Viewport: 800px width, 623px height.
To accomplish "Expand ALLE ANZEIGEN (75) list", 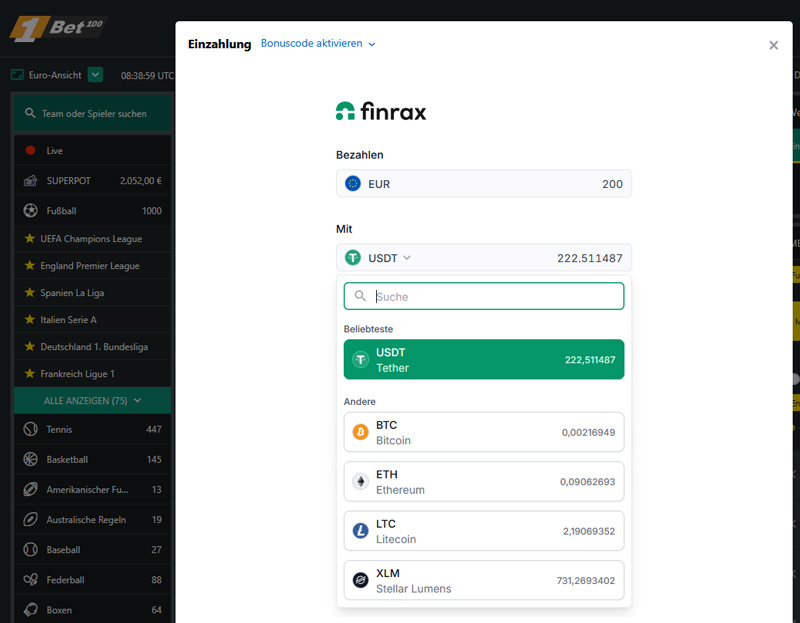I will (x=93, y=401).
